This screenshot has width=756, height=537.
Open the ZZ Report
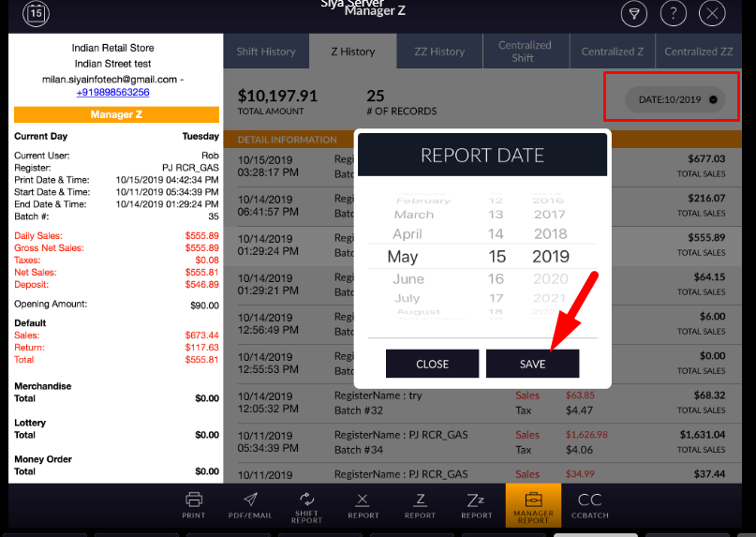click(x=476, y=504)
